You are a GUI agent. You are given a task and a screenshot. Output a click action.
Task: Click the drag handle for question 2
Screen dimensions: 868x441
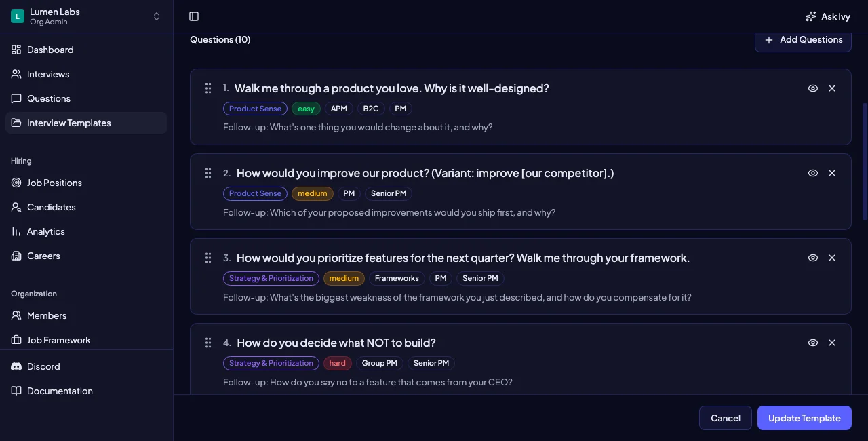pos(208,173)
